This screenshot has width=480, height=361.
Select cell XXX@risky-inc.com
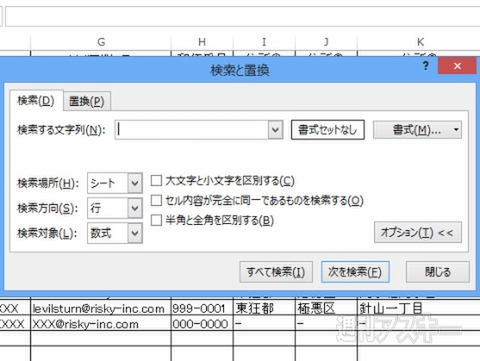tap(101, 324)
